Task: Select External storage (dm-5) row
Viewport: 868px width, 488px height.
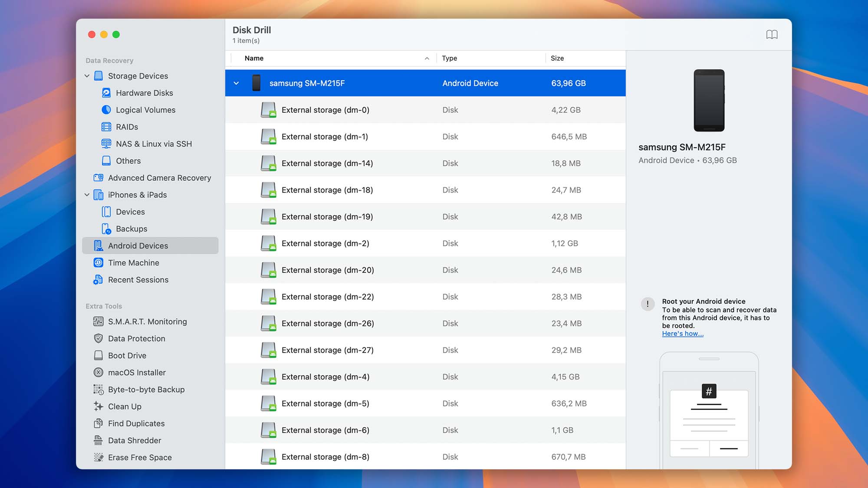Action: point(425,403)
